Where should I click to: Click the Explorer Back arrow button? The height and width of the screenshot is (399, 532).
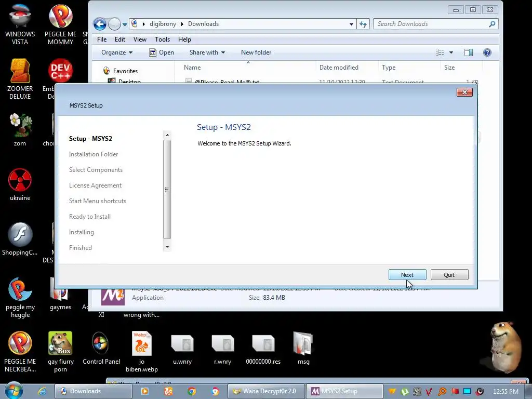point(100,24)
